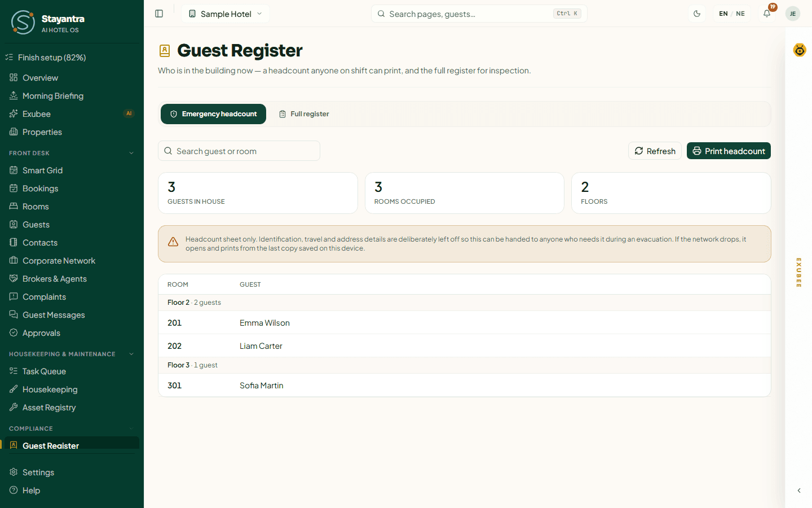Open Properties in sidebar
Image resolution: width=812 pixels, height=508 pixels.
tap(72, 132)
